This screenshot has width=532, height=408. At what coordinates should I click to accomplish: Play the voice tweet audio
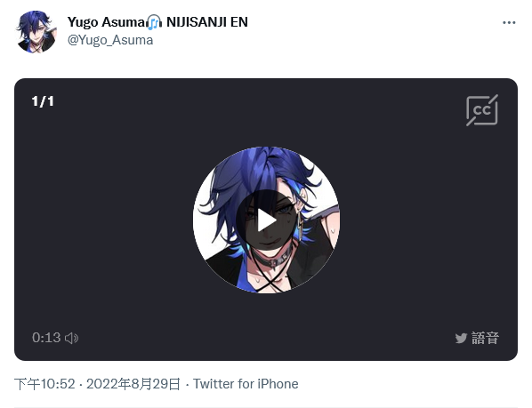pyautogui.click(x=266, y=220)
